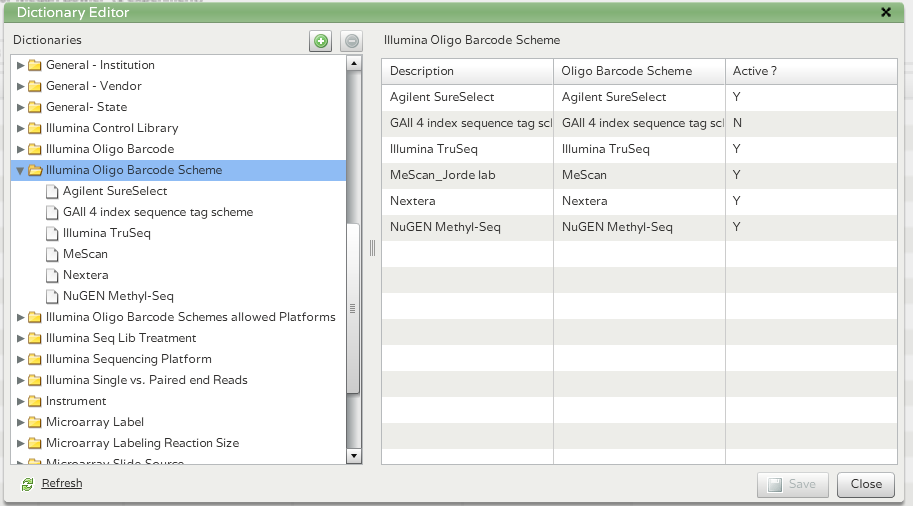Click the Illumina TruSeq document icon
Viewport: 913px width, 506px height.
pyautogui.click(x=52, y=233)
